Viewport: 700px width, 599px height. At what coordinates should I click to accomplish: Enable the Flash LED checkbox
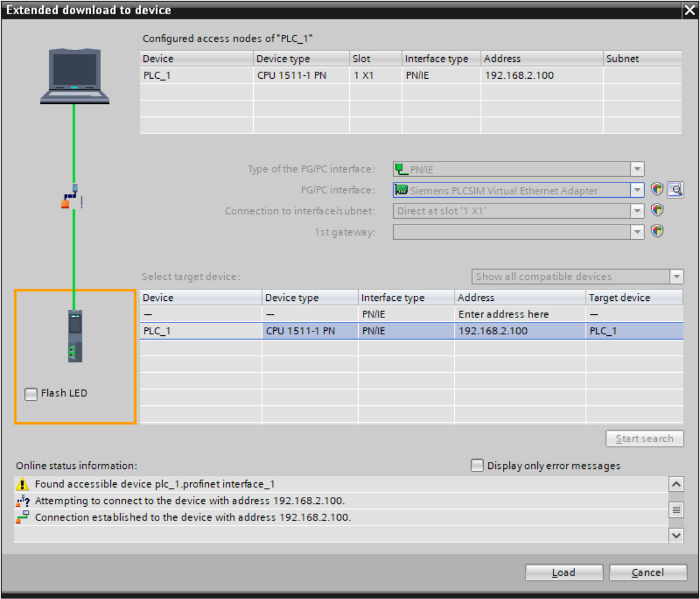30,394
